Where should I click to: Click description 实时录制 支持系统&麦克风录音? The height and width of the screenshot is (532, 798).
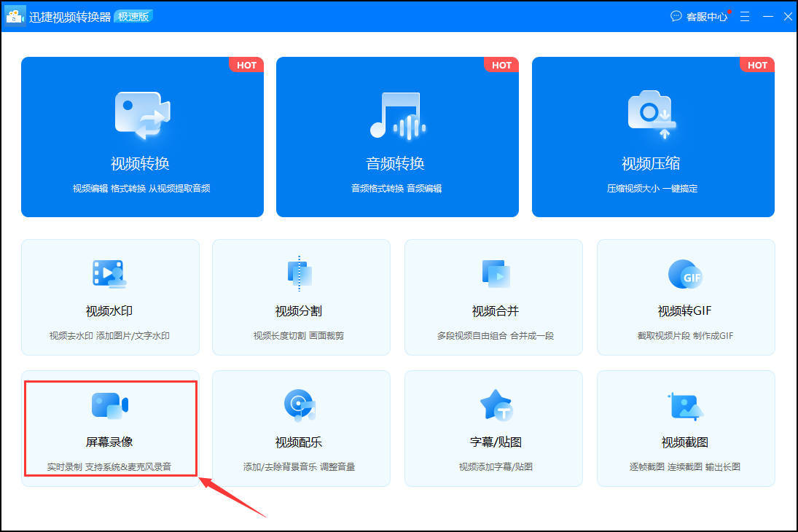(x=109, y=467)
